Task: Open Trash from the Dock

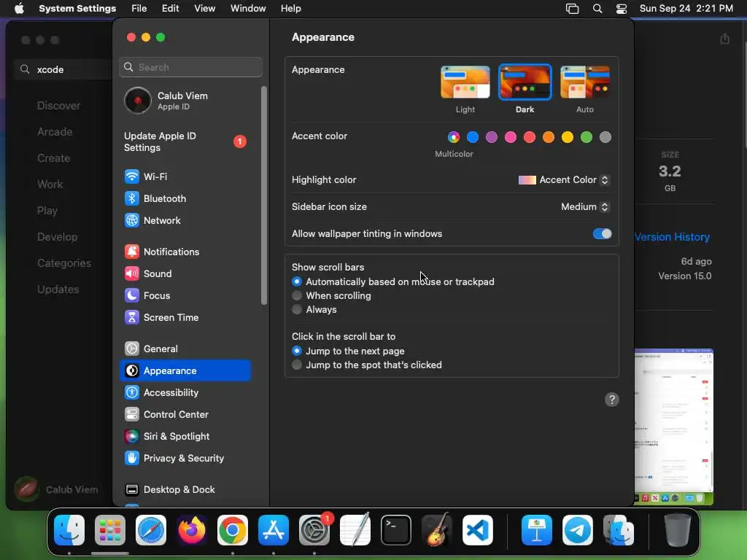Action: coord(678,530)
